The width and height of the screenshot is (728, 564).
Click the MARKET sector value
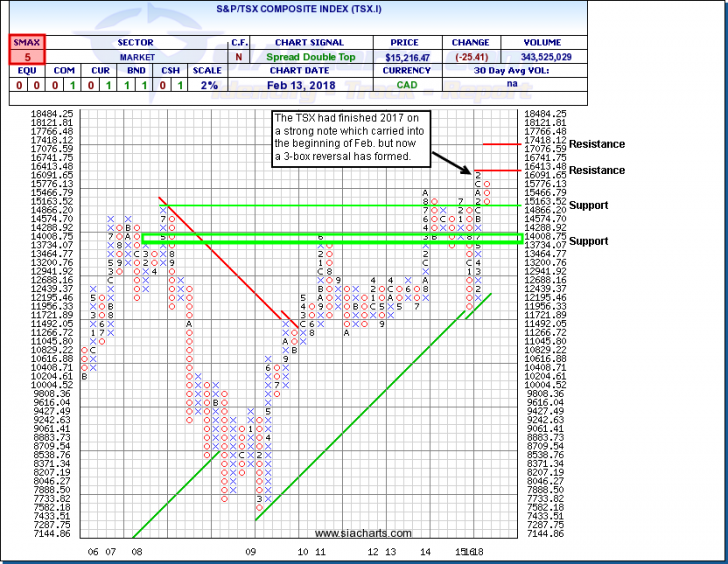click(x=134, y=58)
